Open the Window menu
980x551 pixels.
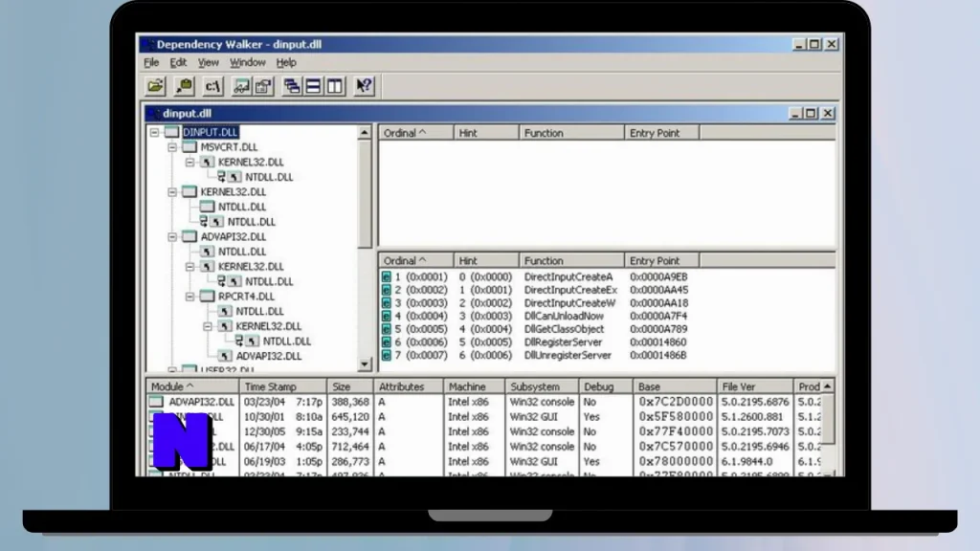tap(248, 62)
